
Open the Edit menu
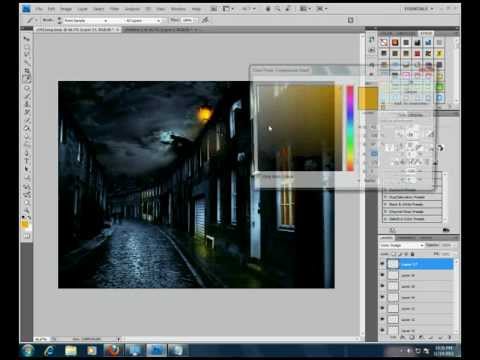pyautogui.click(x=51, y=9)
